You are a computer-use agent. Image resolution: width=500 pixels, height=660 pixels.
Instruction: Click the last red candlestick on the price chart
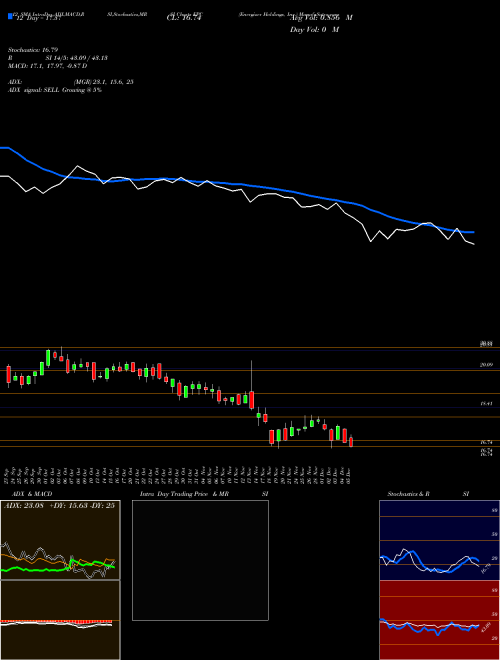351,442
